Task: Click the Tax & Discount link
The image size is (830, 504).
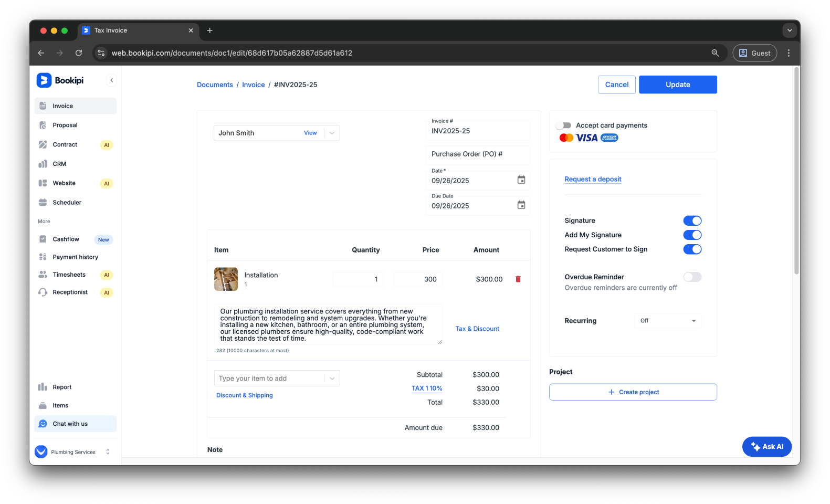Action: coord(477,329)
